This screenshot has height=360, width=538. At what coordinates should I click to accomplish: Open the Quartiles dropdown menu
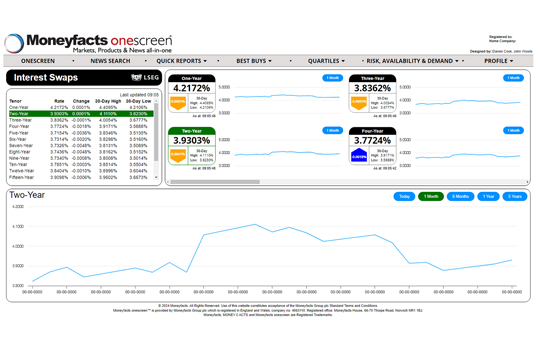tap(326, 61)
